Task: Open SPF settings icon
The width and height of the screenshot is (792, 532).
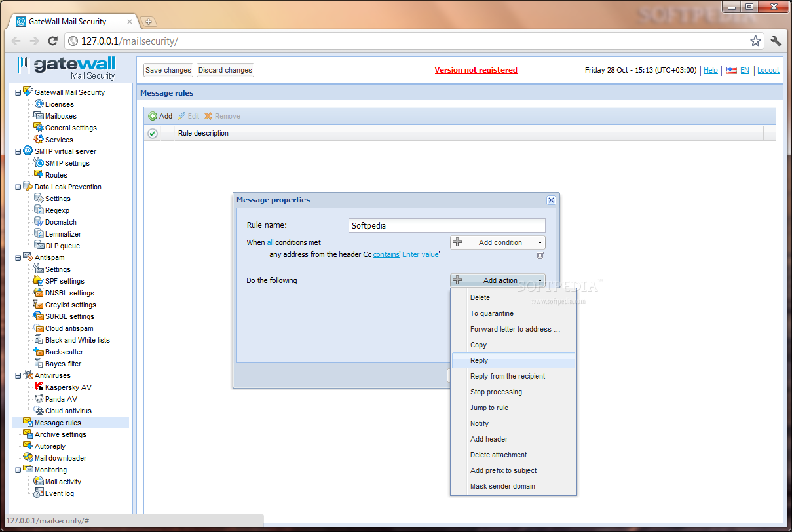Action: click(39, 281)
